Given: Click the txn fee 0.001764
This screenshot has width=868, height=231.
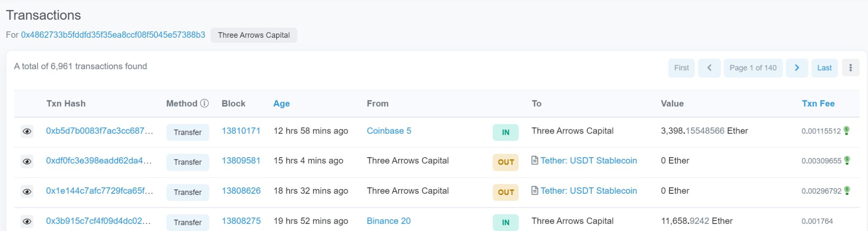Looking at the screenshot, I should (817, 221).
